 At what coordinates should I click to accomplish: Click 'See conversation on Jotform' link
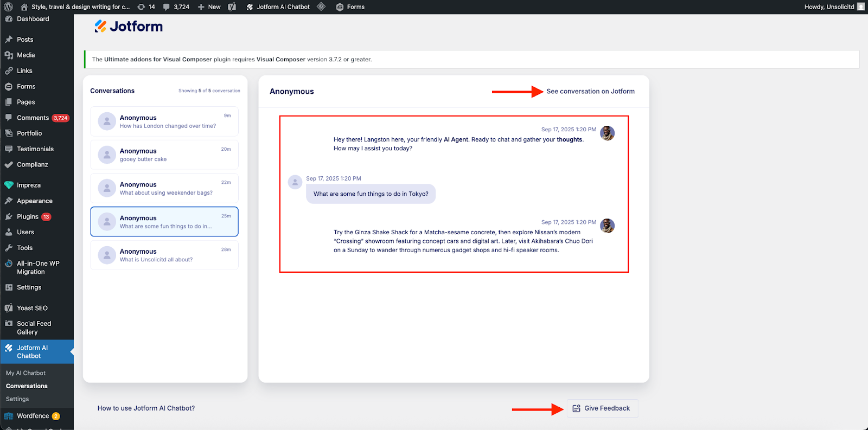coord(590,92)
